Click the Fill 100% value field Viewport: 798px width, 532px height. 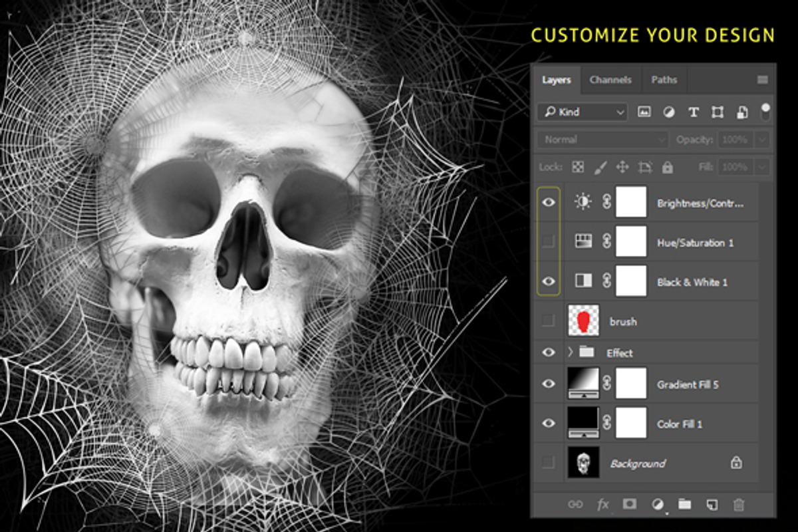point(735,167)
